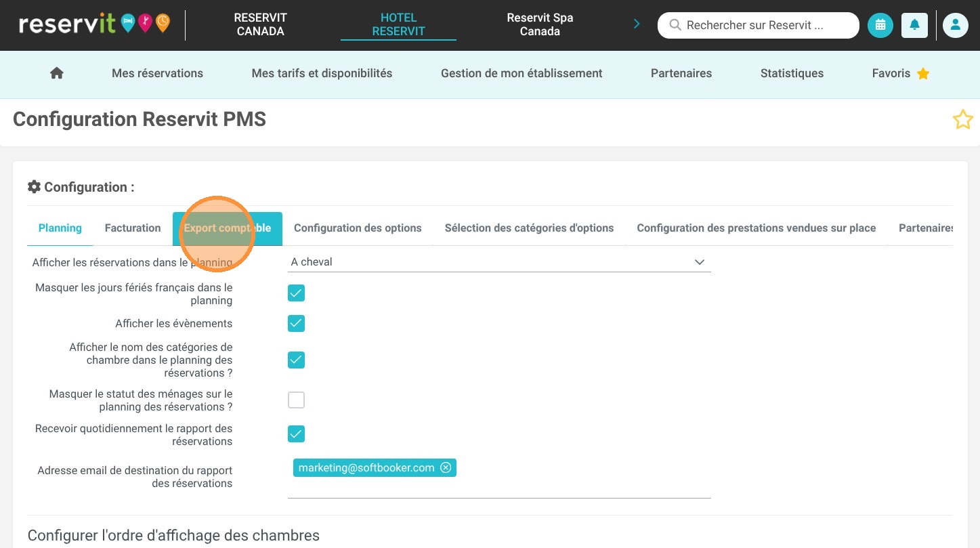Switch to the Export comptable tab
This screenshot has height=548, width=980.
(x=228, y=228)
